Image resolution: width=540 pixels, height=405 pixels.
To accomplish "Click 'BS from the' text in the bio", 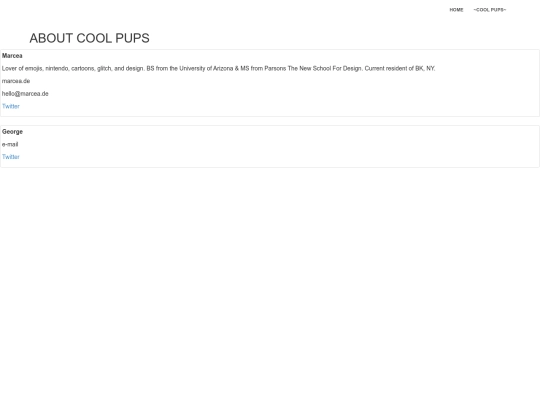I will (162, 69).
